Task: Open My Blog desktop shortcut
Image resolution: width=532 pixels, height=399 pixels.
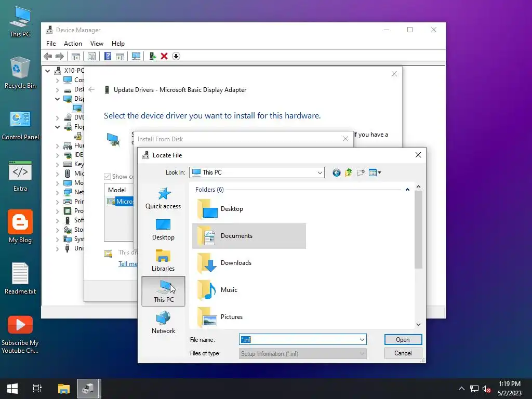Action: pos(20,227)
